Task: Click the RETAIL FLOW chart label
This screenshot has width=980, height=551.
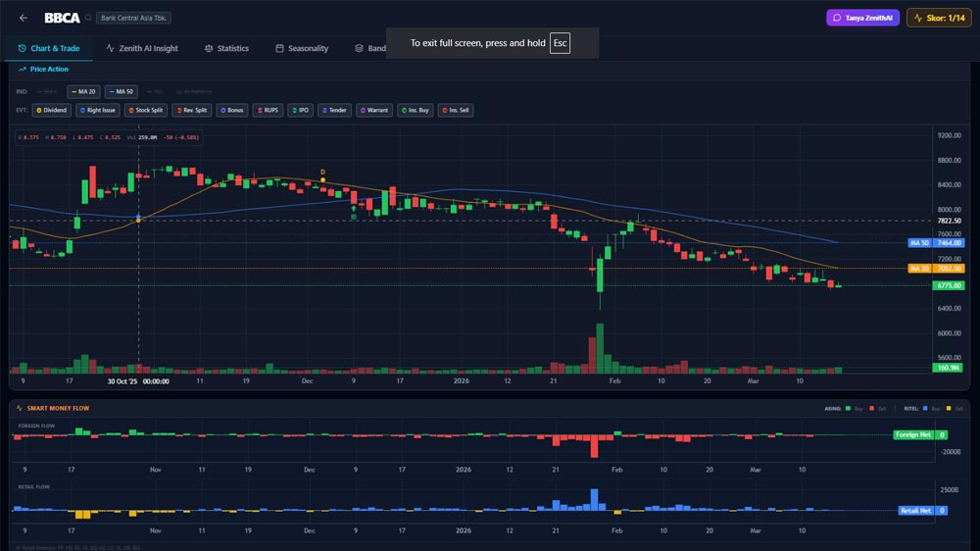Action: point(33,486)
